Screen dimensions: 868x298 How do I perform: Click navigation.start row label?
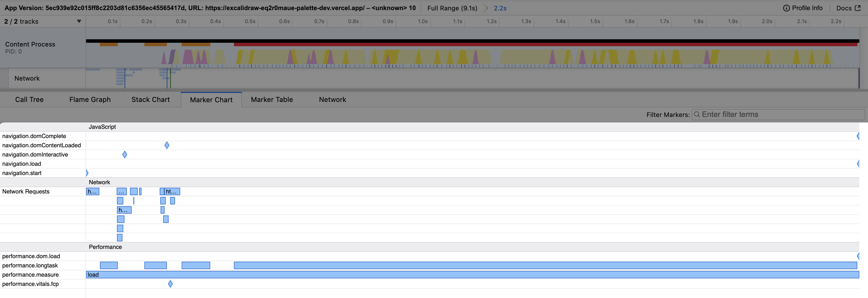point(22,173)
